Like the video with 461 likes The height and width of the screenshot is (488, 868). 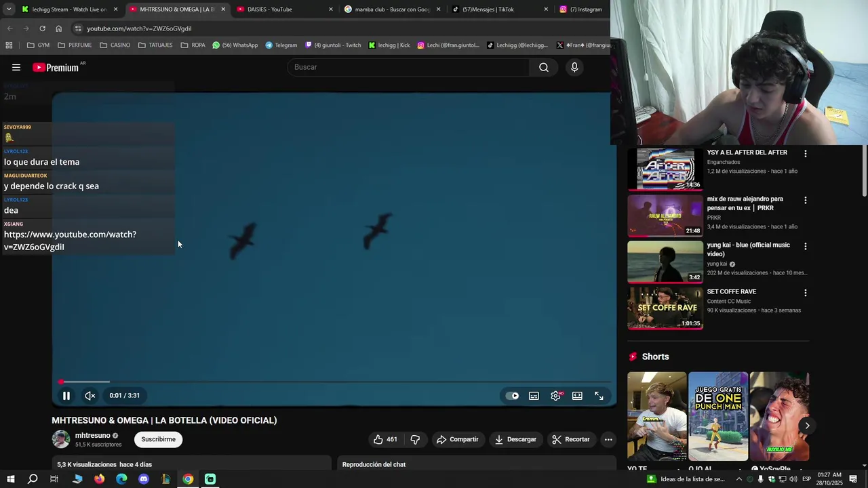click(385, 439)
